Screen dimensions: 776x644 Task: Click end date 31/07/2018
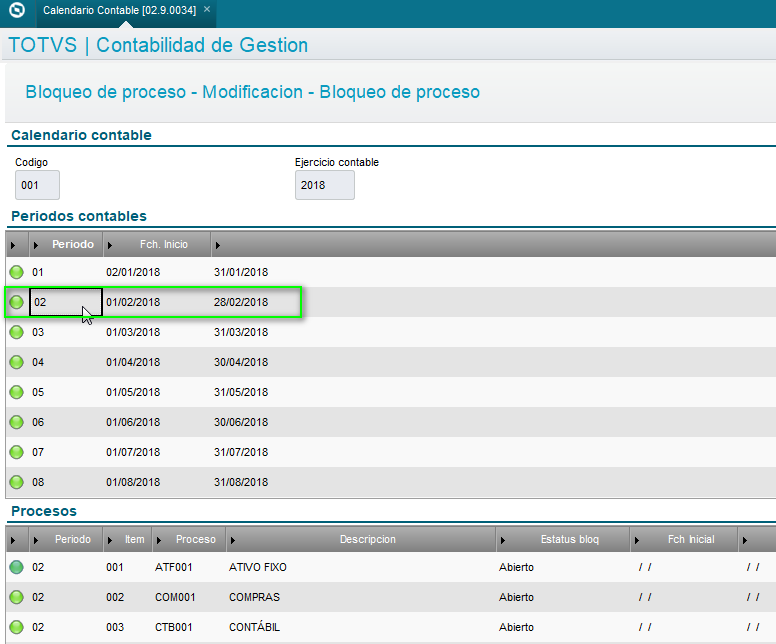(241, 452)
